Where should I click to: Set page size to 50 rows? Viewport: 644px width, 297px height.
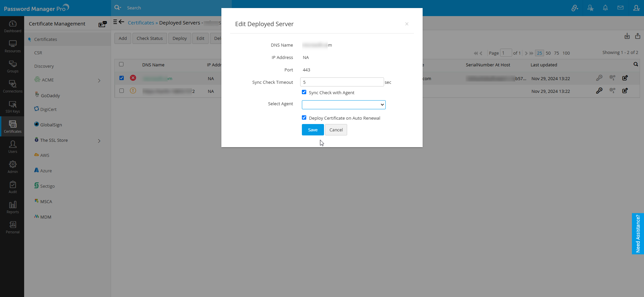point(548,53)
